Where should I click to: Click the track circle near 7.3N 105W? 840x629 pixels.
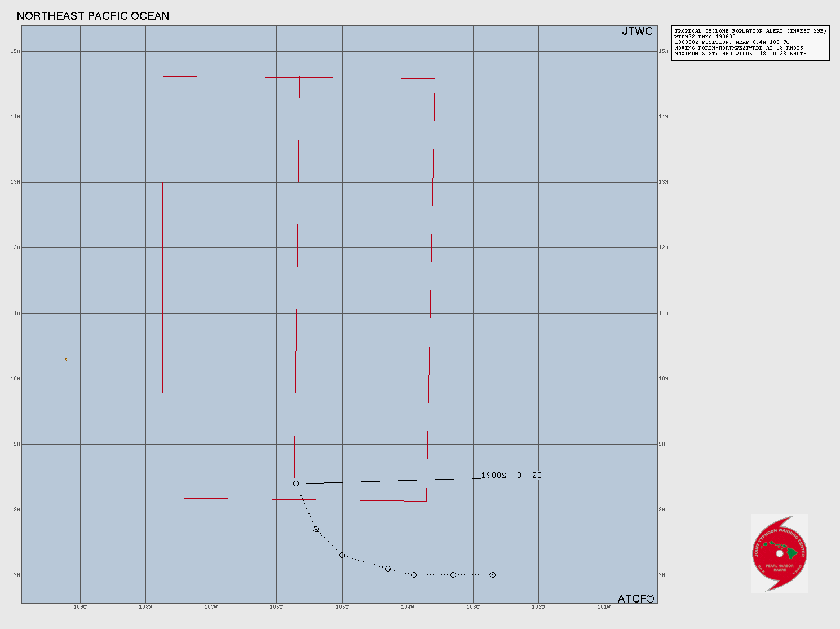[342, 555]
